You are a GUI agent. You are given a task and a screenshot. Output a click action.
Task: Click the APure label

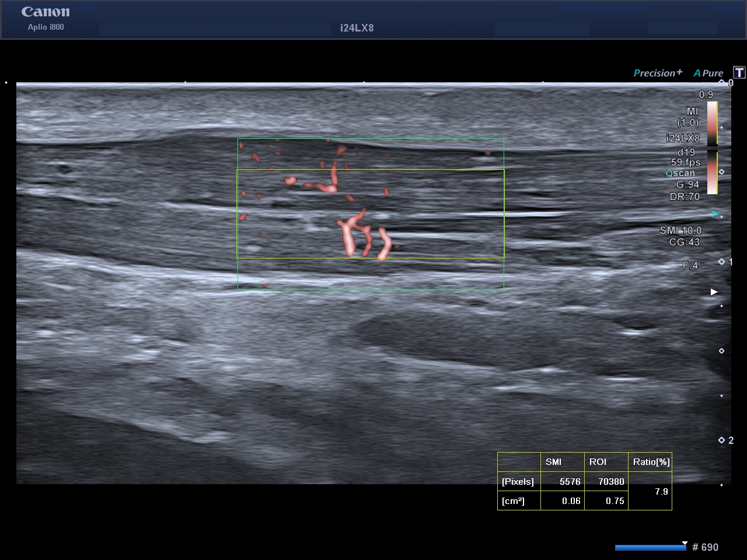(708, 73)
